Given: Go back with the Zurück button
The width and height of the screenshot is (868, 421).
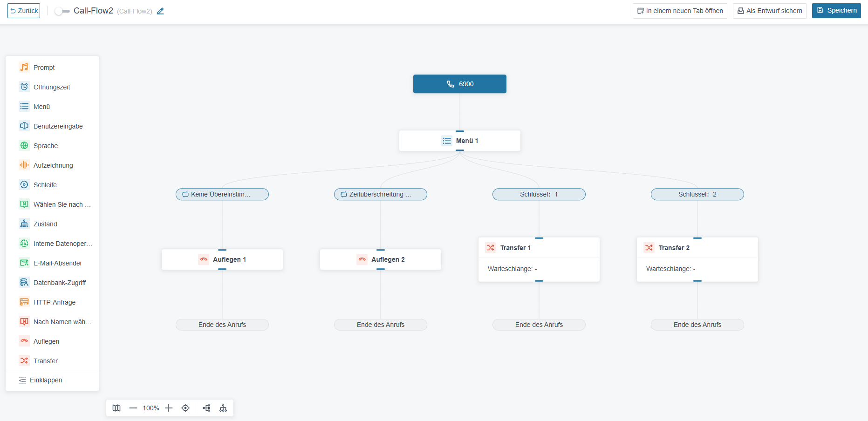Looking at the screenshot, I should (24, 11).
